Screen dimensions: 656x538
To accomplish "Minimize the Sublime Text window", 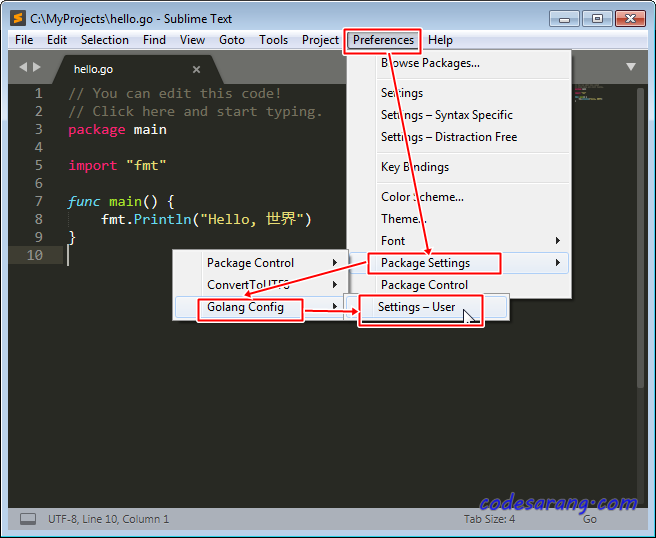I will [564, 19].
